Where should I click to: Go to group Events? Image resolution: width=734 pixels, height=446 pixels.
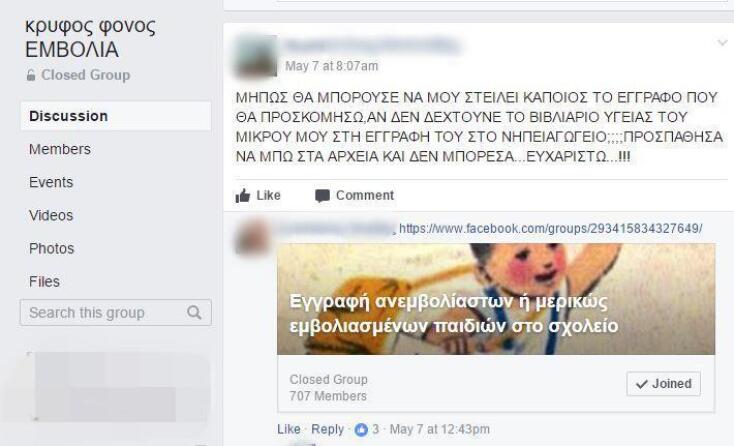(51, 182)
